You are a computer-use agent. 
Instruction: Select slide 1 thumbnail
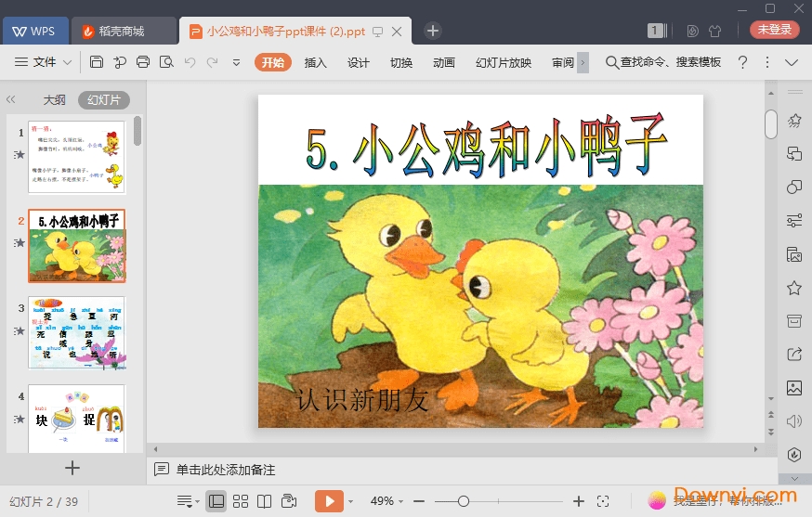pyautogui.click(x=76, y=157)
